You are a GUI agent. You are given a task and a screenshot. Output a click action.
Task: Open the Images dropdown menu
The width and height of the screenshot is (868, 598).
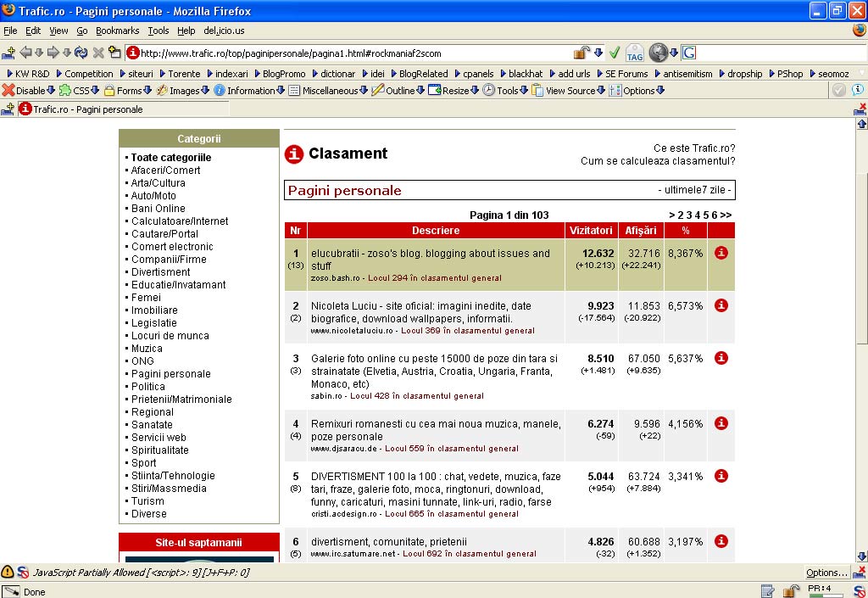[205, 90]
